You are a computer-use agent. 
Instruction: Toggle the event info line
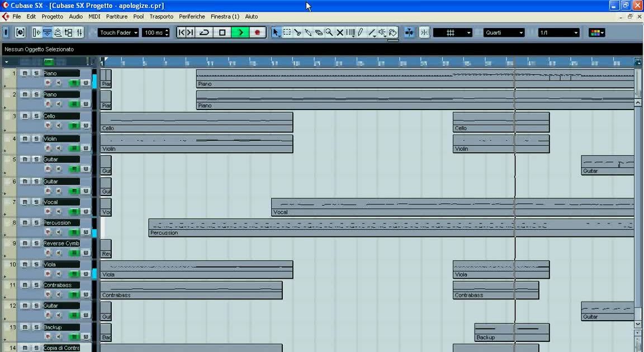(x=47, y=32)
